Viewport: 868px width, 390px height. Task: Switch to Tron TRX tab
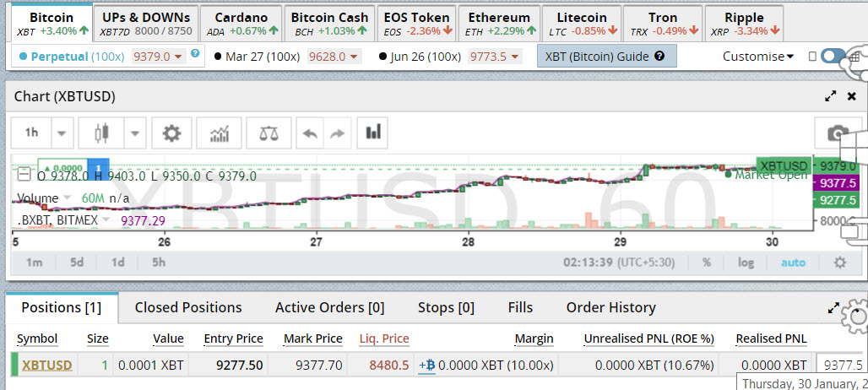pyautogui.click(x=663, y=24)
